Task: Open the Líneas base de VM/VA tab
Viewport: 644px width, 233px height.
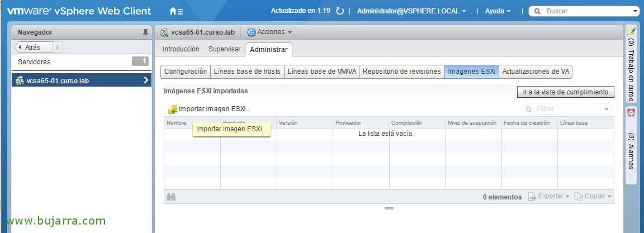Action: coord(321,72)
